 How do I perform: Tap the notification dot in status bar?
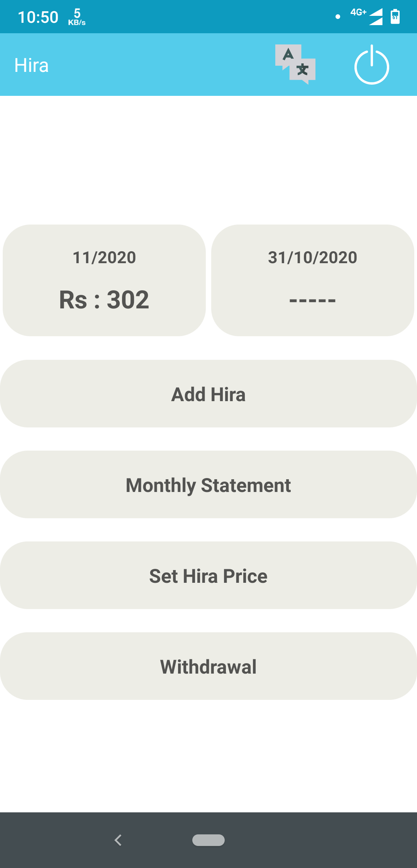tap(338, 17)
